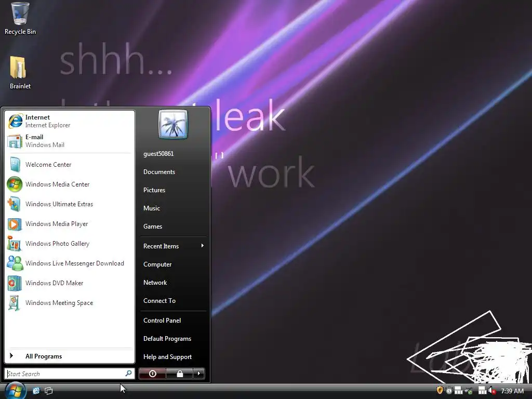Expand the Recent Items submenu
The image size is (532, 399).
pyautogui.click(x=173, y=246)
